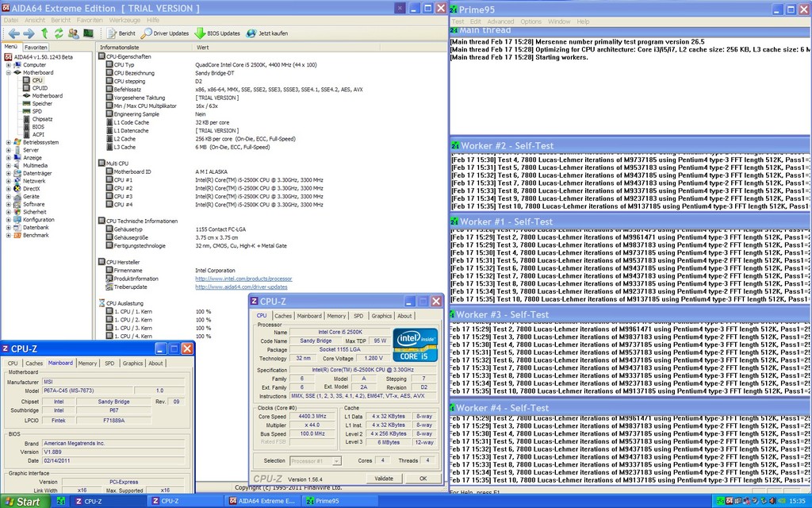Collapse the Motherboard node in AIDA64 tree
Screen dimensions: 812x508
8,73
